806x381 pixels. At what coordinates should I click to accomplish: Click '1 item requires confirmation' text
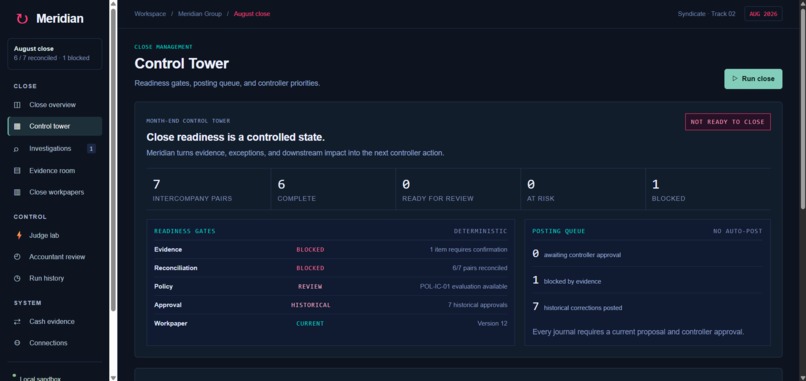click(x=469, y=250)
